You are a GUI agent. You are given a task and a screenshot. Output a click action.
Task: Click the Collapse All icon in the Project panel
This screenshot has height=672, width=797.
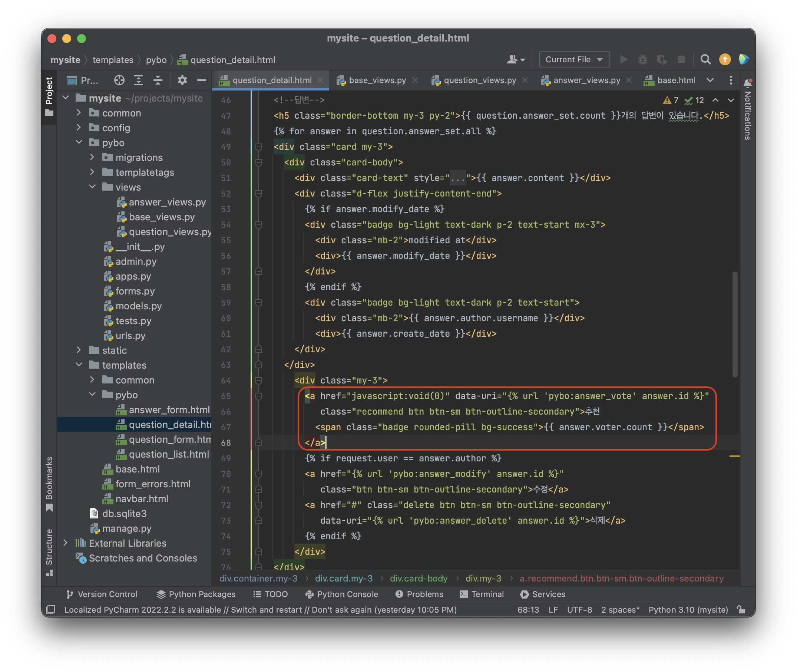point(158,80)
